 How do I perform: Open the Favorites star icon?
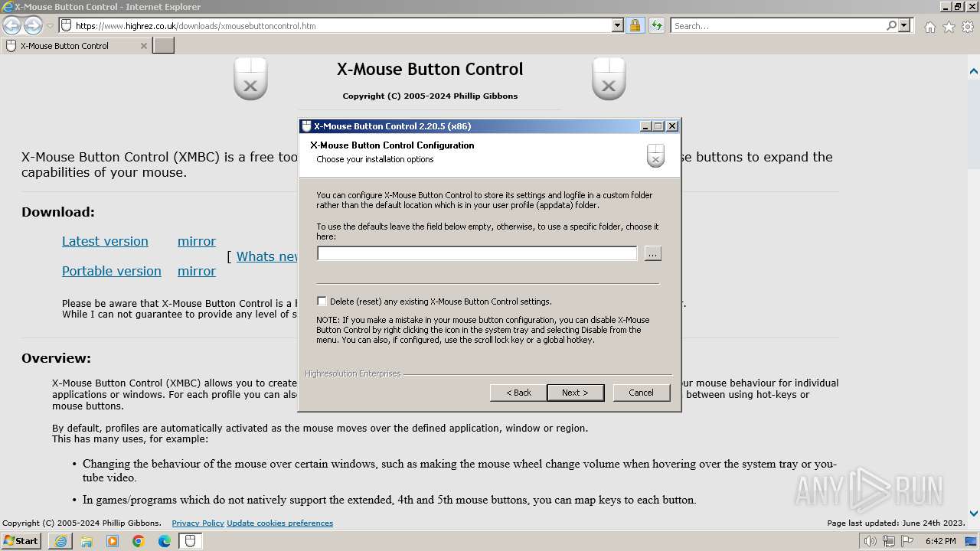pos(949,27)
